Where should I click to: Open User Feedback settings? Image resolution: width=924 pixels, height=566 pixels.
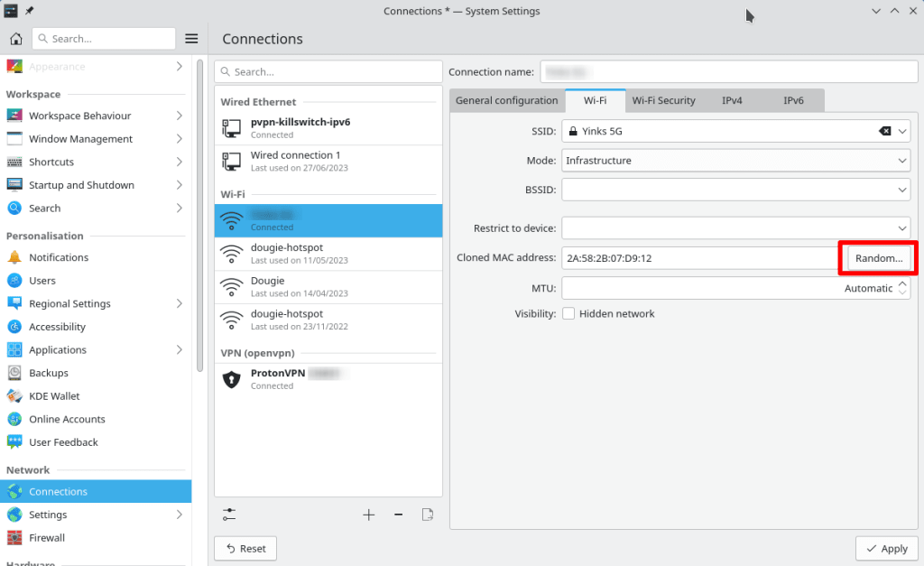tap(96, 442)
